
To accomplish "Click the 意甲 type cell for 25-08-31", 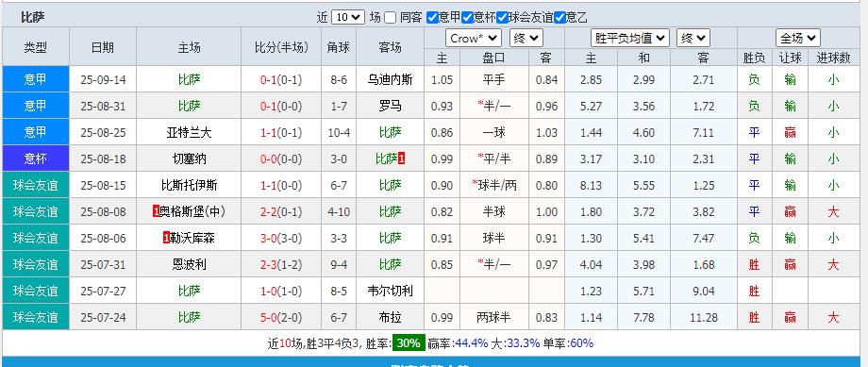I will point(36,106).
